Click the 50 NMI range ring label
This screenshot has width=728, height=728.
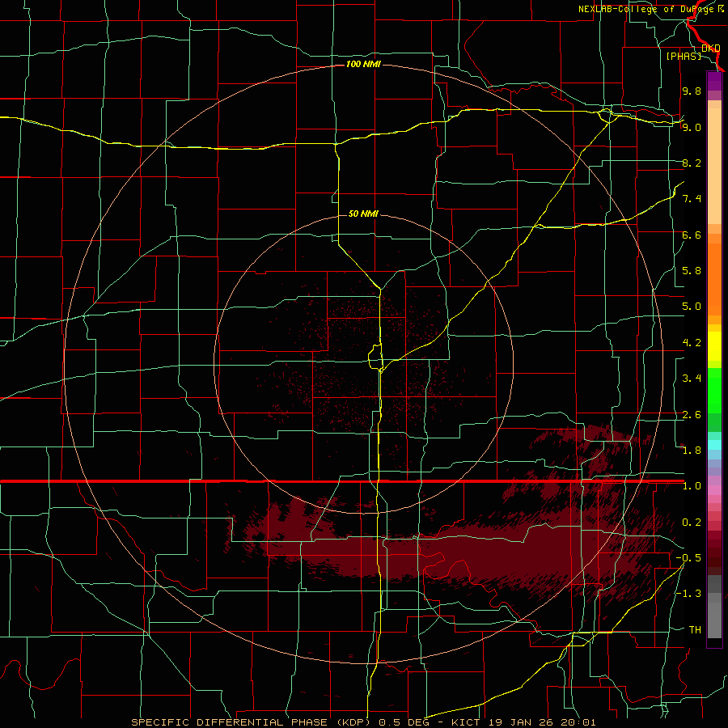coord(363,214)
